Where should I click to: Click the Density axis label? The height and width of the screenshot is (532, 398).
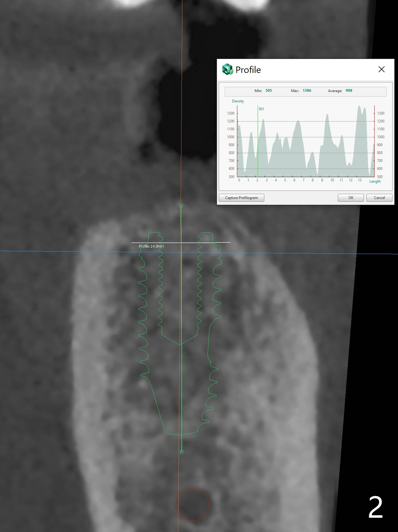point(238,101)
